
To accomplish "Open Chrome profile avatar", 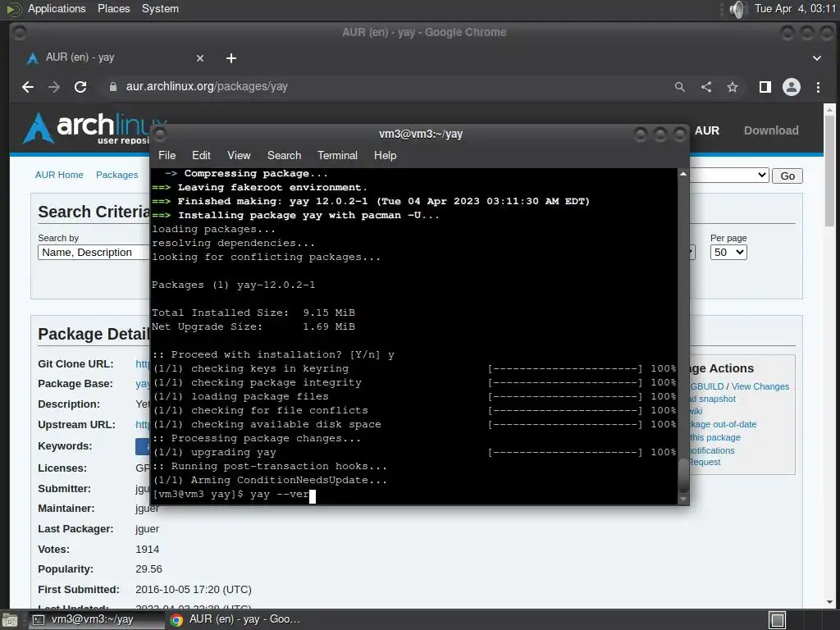I will tap(792, 87).
